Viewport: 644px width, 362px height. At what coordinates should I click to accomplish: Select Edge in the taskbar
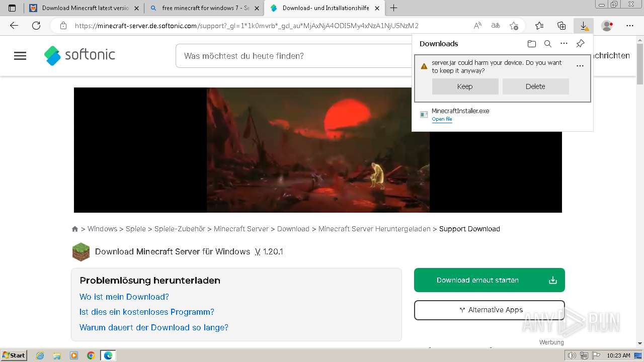108,355
